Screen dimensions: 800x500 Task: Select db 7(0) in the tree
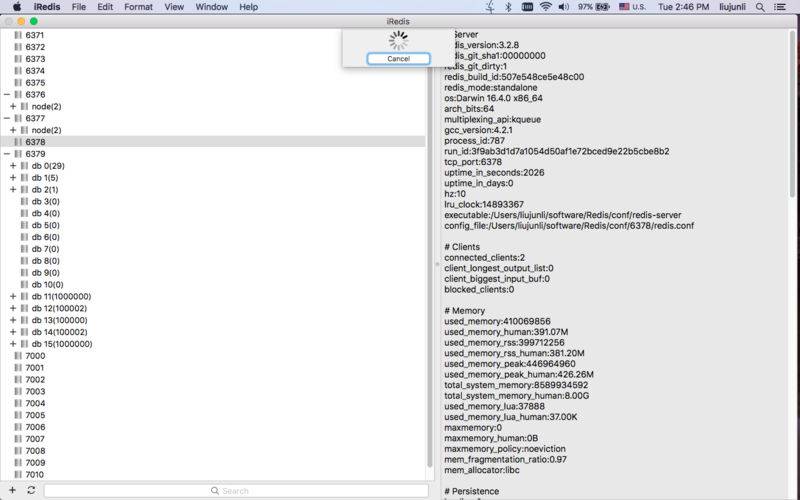coord(45,249)
